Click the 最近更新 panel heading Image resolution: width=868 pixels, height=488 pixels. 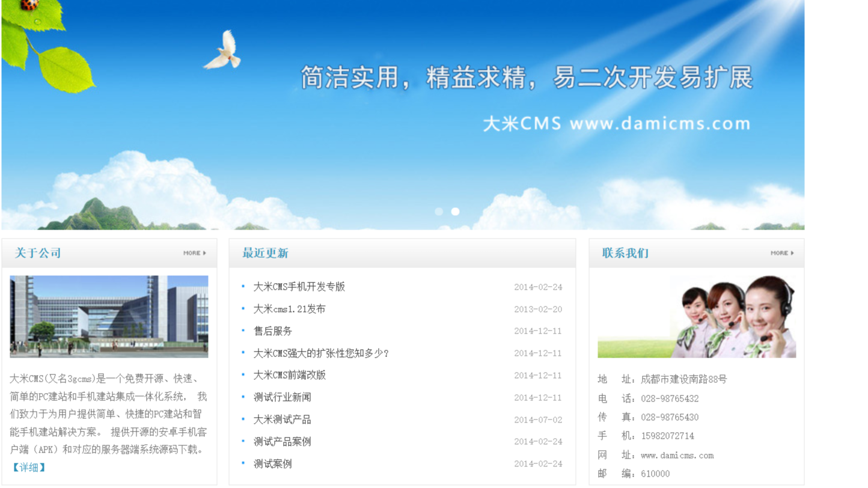(x=265, y=253)
